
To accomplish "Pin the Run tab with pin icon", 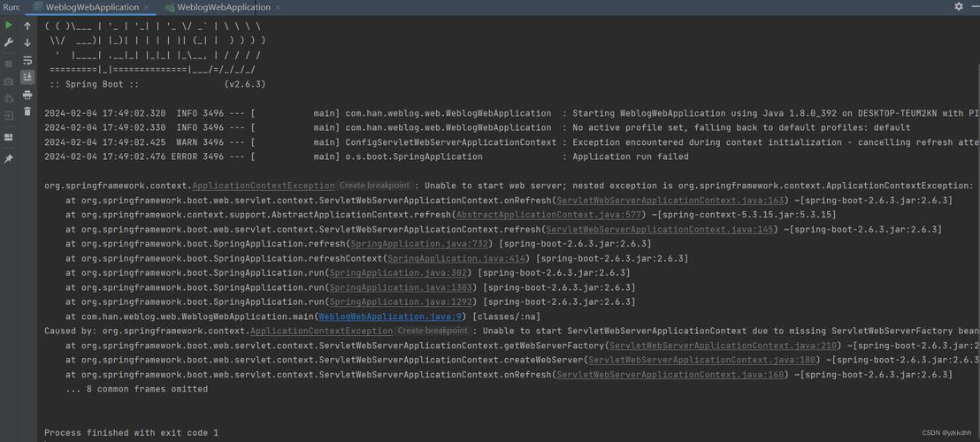I will (x=8, y=159).
